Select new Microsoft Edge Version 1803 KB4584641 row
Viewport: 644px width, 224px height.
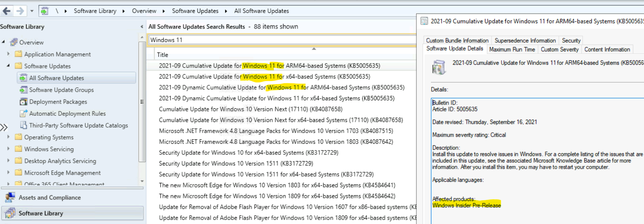click(281, 185)
